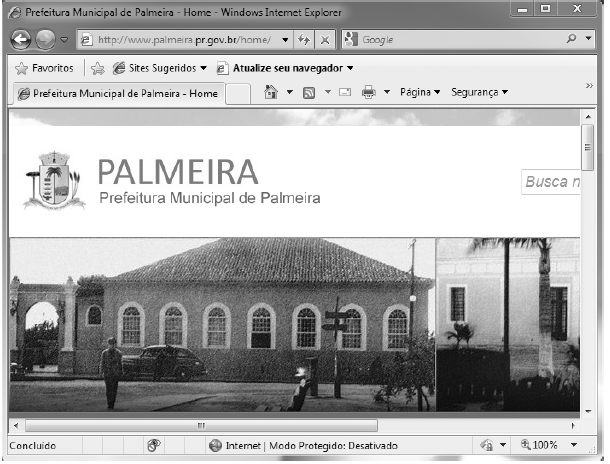Click the Home page icon in command bar
The height and width of the screenshot is (464, 610).
click(x=271, y=92)
